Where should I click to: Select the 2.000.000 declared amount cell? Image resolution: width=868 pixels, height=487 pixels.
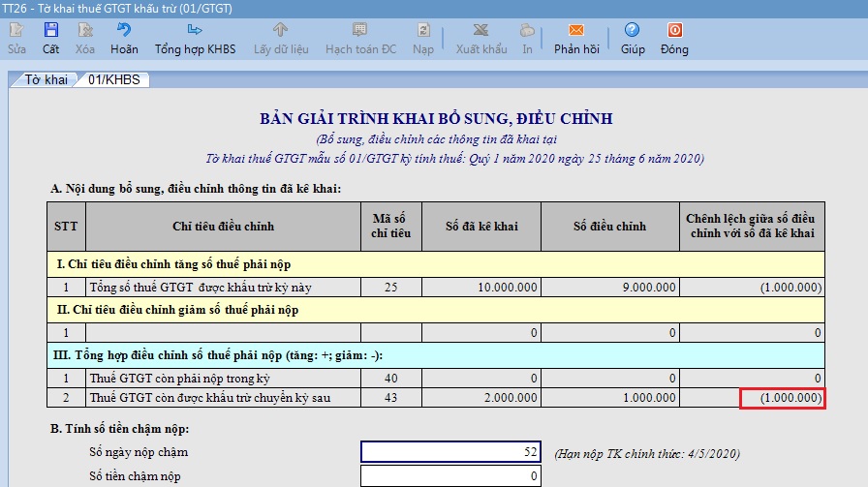(481, 397)
